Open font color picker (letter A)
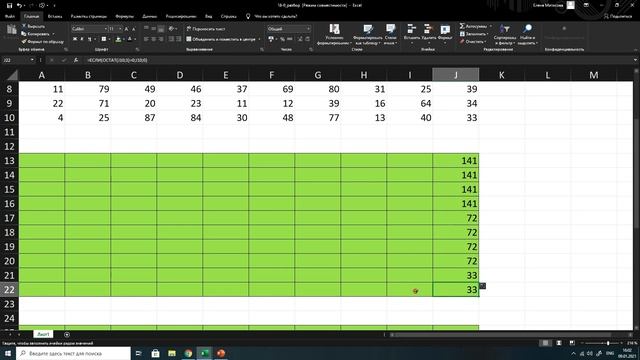640x360 pixels. (129, 39)
